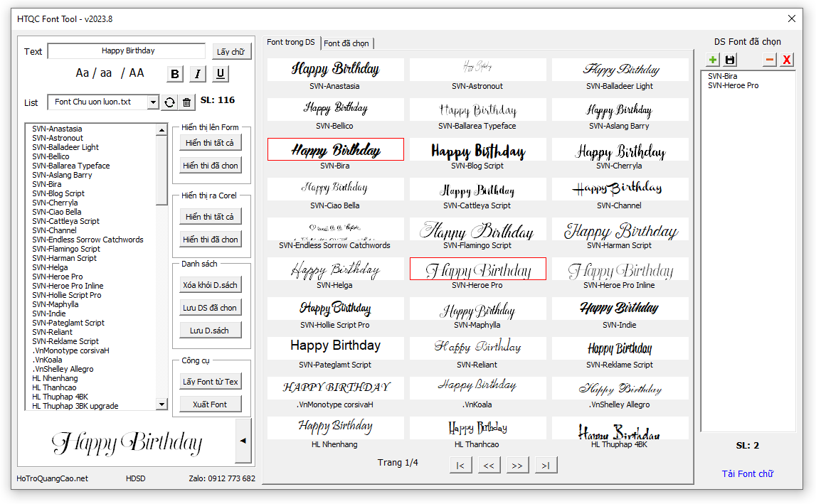
Task: Go to the last page of fonts
Action: tap(546, 466)
